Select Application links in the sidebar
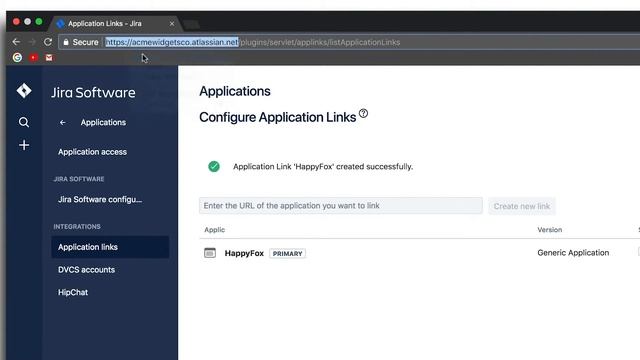640x360 pixels. point(110,247)
